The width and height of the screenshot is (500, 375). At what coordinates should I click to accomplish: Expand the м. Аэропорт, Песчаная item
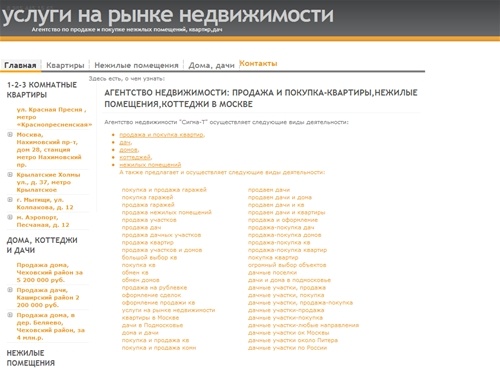[10, 217]
